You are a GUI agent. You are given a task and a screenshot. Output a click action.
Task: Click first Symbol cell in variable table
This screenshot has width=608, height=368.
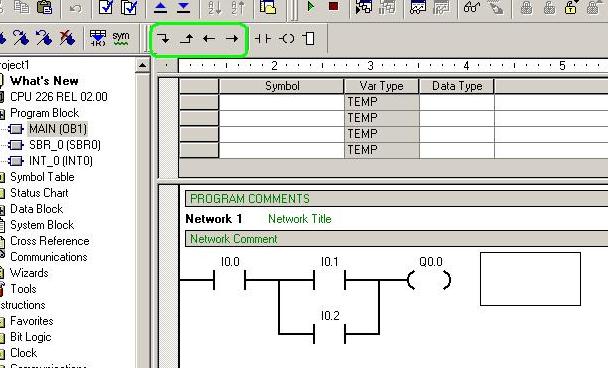(281, 102)
